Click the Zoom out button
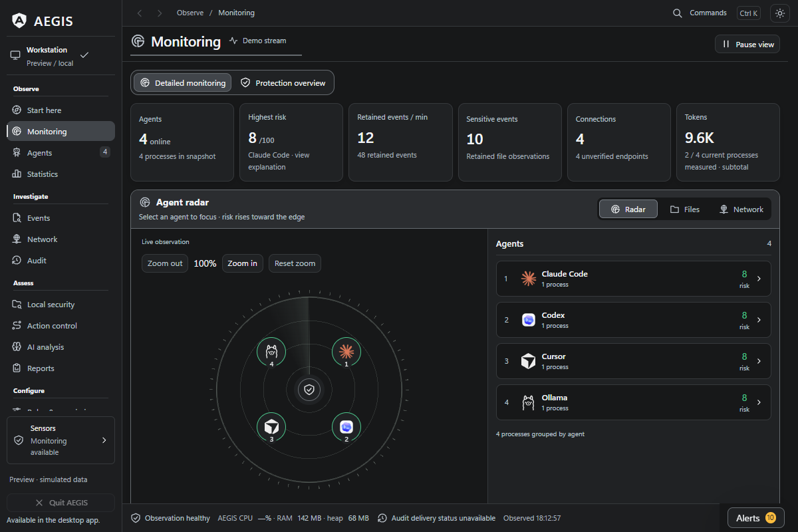The width and height of the screenshot is (798, 532). coord(165,263)
